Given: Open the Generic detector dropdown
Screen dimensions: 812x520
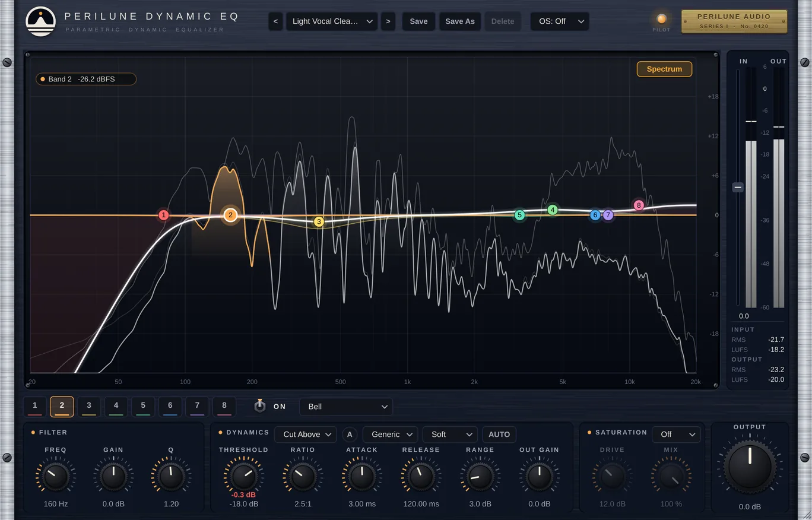Looking at the screenshot, I should pyautogui.click(x=391, y=435).
